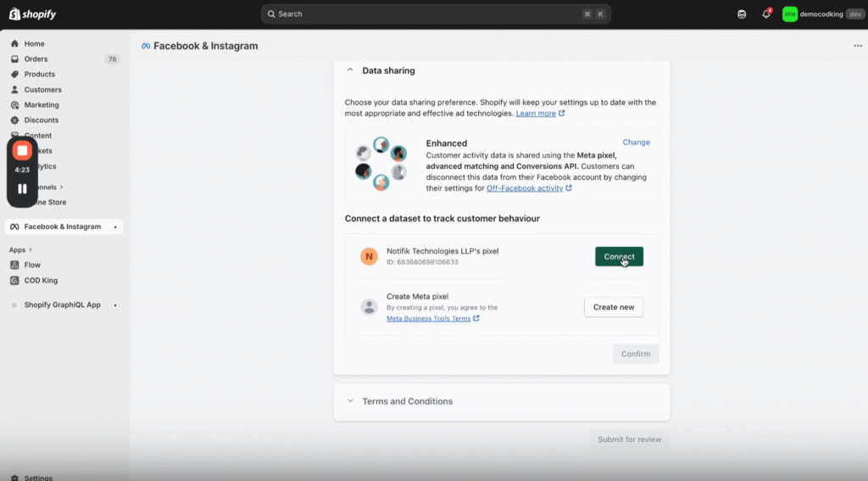Select COD King app in sidebar
Viewport: 868px width, 481px height.
click(41, 281)
